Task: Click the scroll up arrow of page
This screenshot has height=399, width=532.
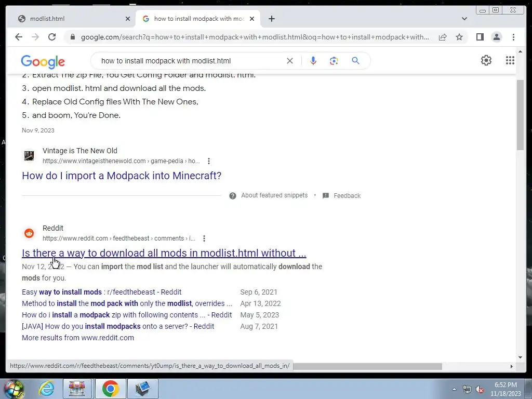Action: [520, 51]
